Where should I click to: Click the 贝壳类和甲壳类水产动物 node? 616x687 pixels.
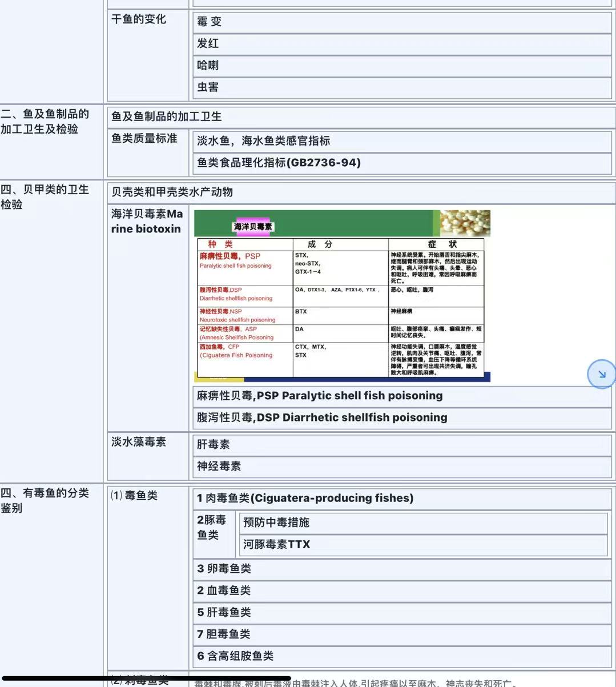click(172, 192)
